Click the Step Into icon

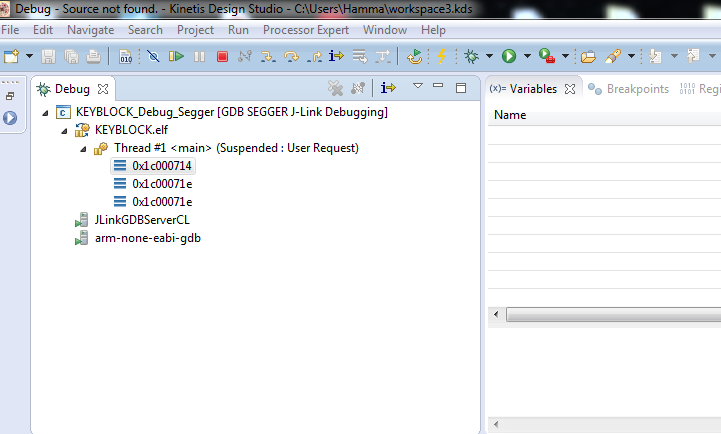coord(268,57)
